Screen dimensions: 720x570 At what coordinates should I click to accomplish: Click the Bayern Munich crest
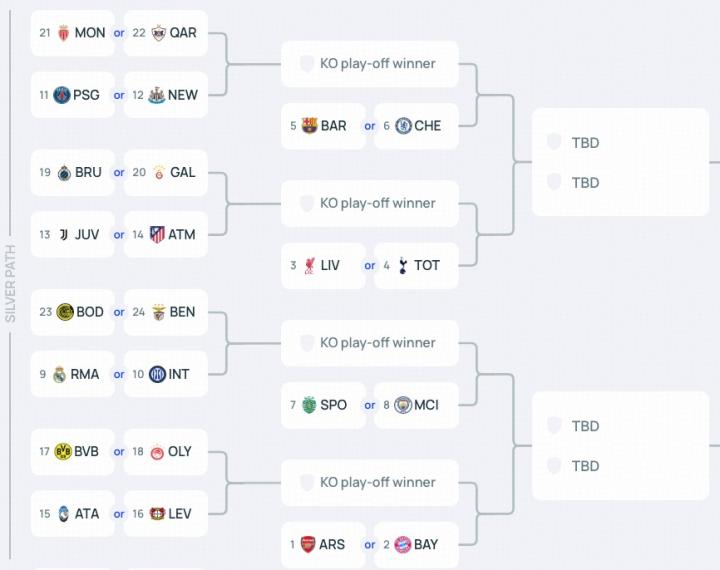point(402,545)
